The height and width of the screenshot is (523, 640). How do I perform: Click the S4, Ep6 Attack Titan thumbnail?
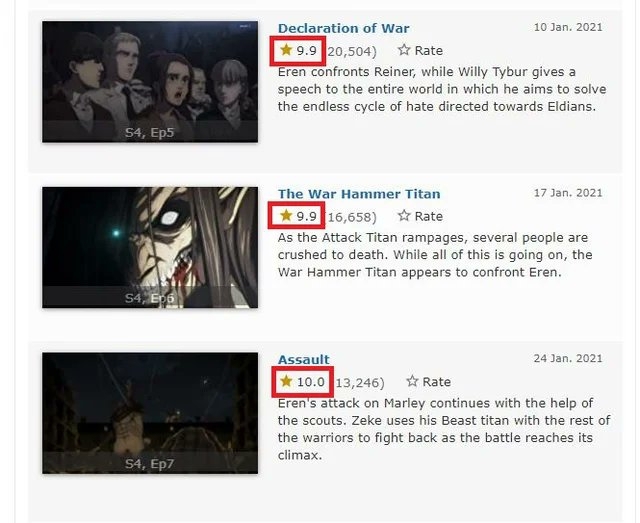150,247
